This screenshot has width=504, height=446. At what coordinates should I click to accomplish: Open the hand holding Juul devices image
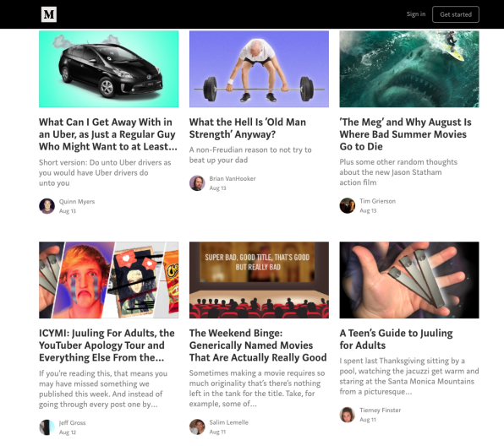tap(408, 280)
